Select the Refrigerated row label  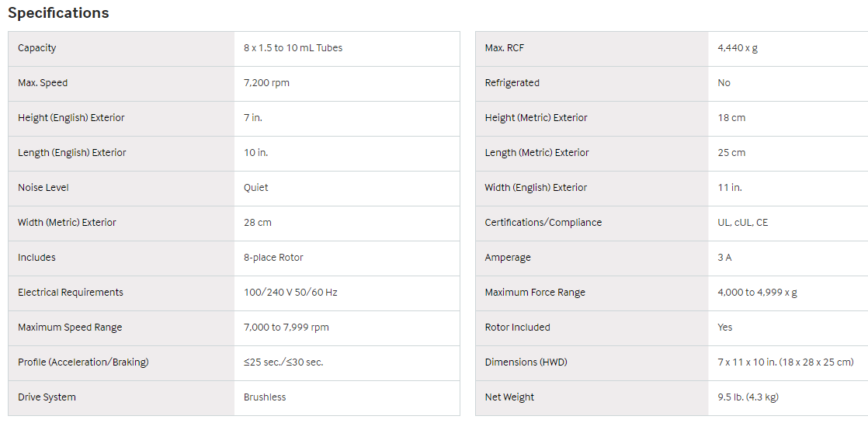pyautogui.click(x=512, y=83)
